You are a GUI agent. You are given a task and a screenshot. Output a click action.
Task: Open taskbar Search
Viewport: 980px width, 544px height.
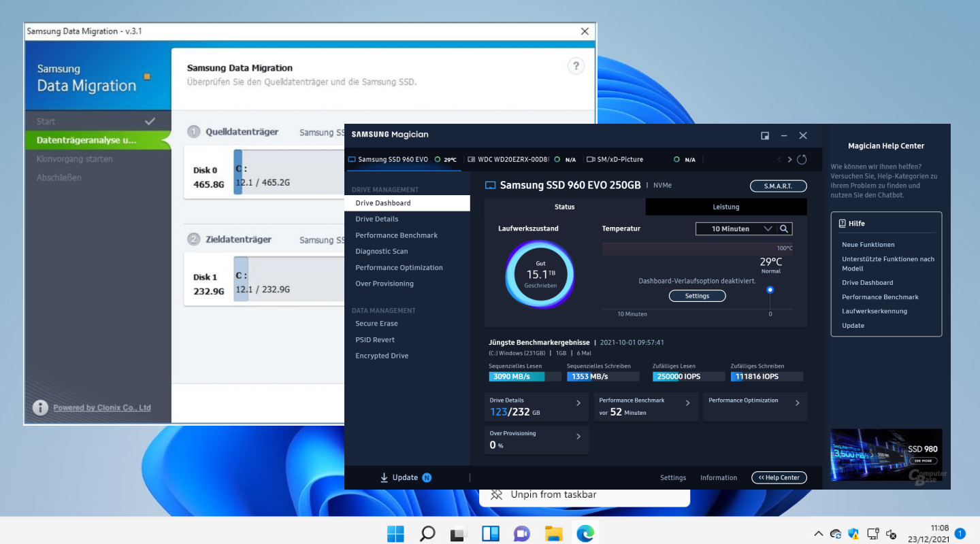coord(427,534)
